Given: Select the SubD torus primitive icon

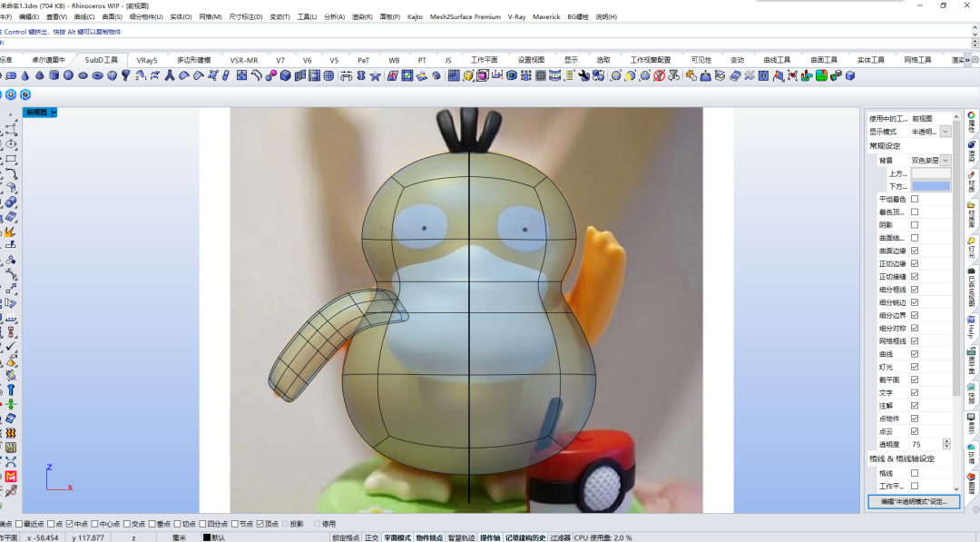Looking at the screenshot, I should (97, 75).
